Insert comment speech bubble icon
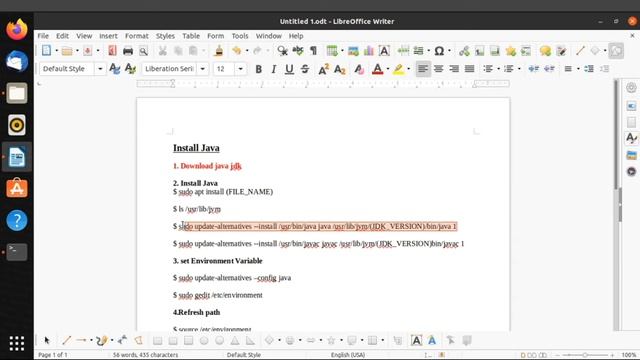 [545, 51]
